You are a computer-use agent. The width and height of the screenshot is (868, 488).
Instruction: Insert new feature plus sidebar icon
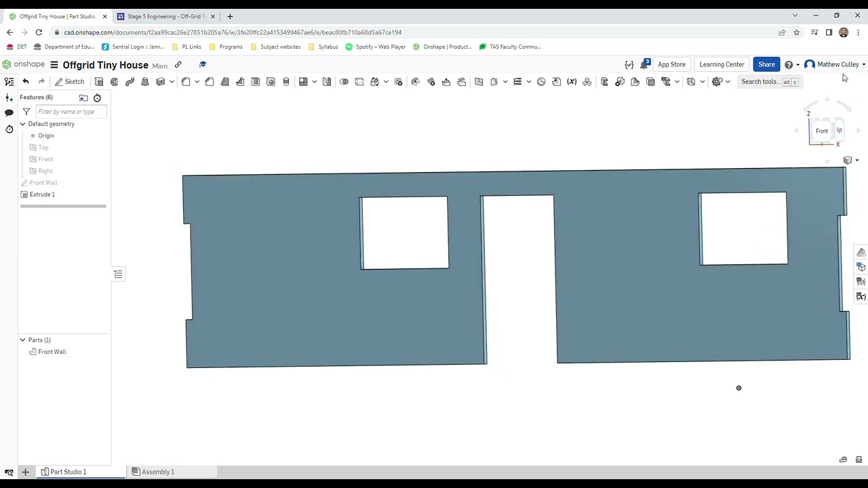pyautogui.click(x=9, y=98)
